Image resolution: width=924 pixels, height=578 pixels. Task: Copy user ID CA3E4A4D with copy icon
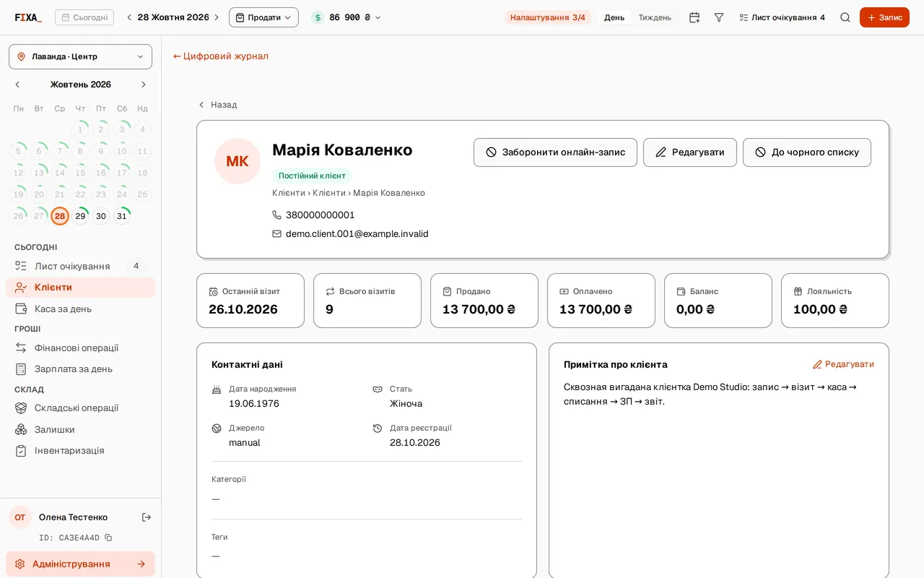pyautogui.click(x=108, y=538)
